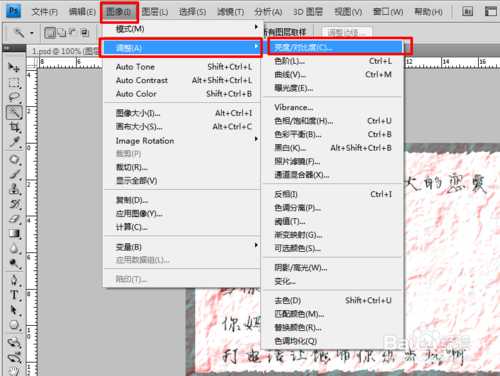Click the 调整边缘 Refine Edge button

point(347,33)
